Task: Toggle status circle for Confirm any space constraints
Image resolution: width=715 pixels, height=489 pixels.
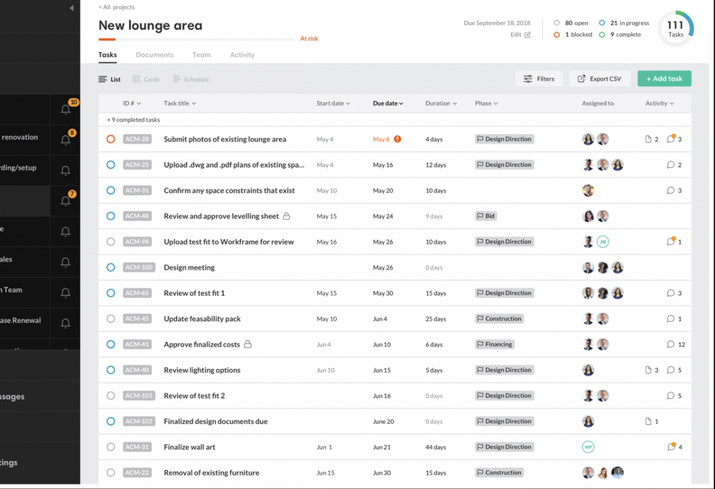Action: coord(110,190)
